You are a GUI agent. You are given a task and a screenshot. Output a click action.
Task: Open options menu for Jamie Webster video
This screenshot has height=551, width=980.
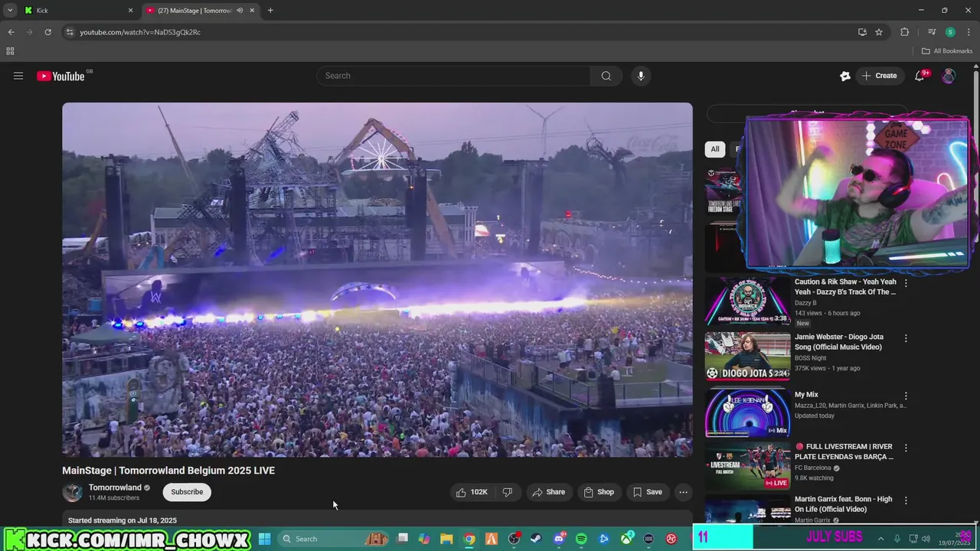coord(906,338)
